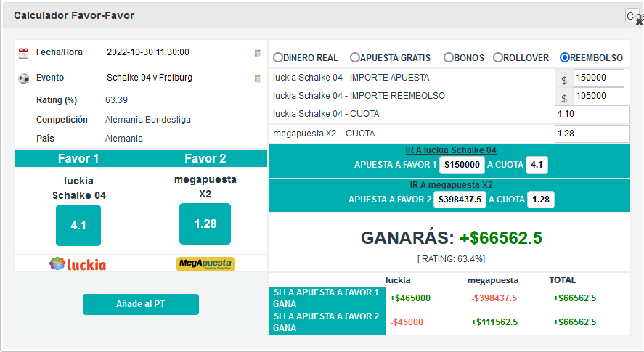This screenshot has width=644, height=352.
Task: Click the Rating value 63.39
Action: (117, 100)
